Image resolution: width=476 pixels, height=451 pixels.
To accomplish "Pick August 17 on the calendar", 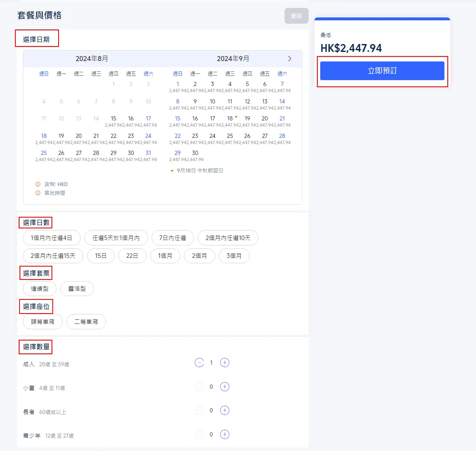I will point(148,121).
